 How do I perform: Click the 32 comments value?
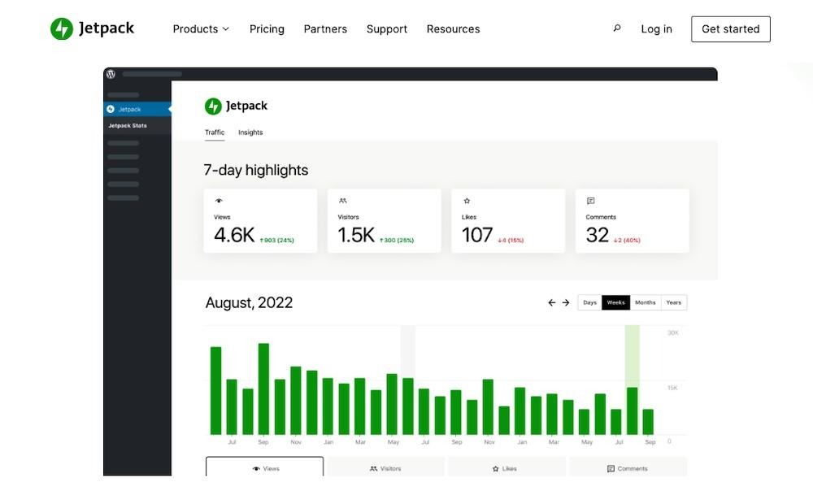[x=598, y=235]
